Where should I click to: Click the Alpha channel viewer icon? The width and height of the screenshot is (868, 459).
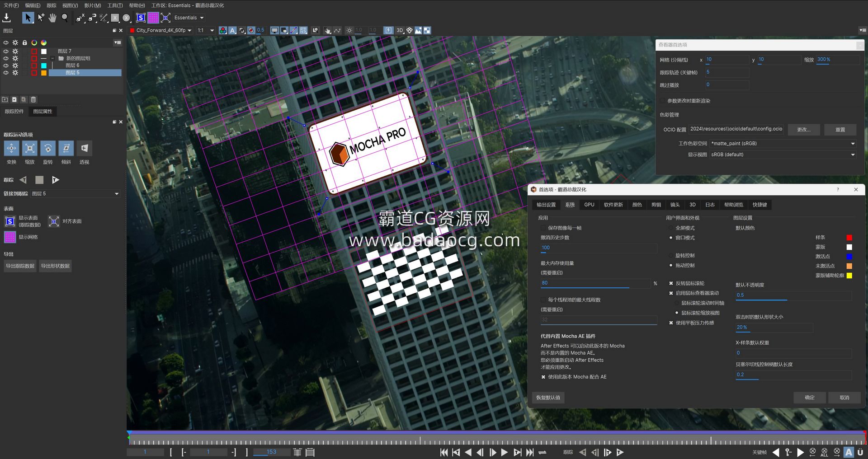tap(232, 30)
